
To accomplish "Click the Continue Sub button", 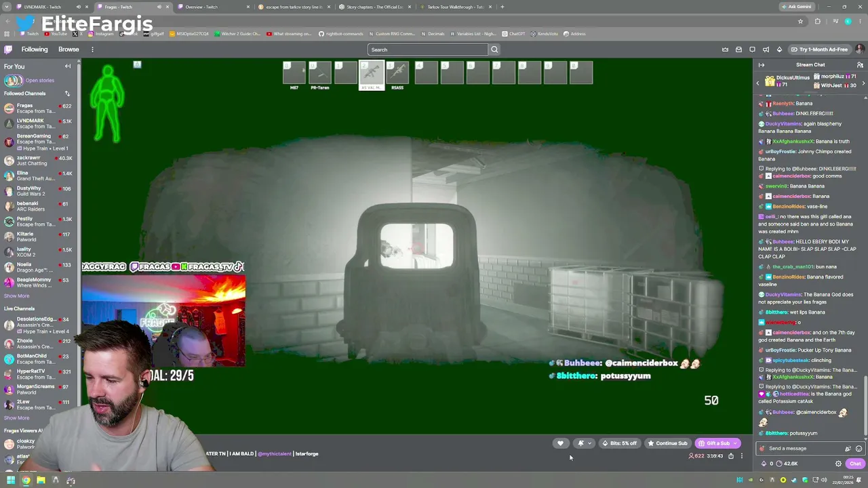I will click(x=667, y=443).
